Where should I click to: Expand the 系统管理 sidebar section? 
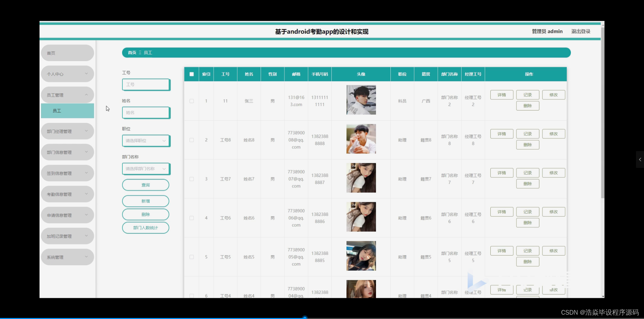coord(67,257)
